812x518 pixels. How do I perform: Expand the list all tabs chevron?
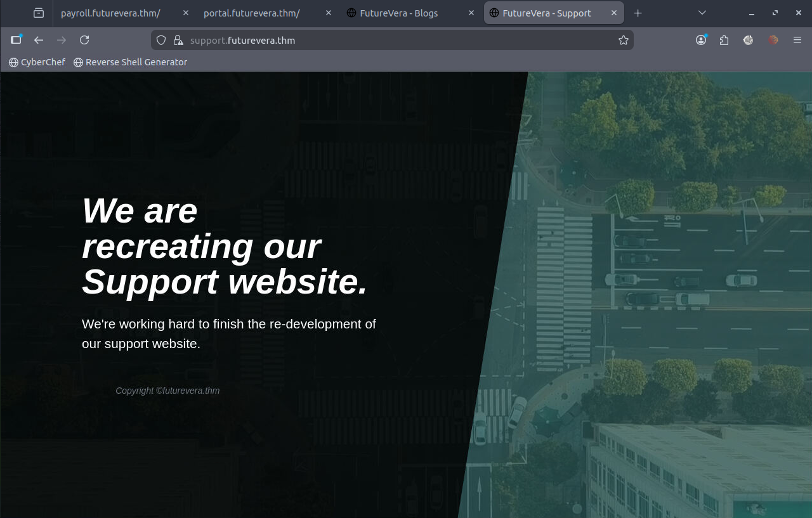coord(702,13)
